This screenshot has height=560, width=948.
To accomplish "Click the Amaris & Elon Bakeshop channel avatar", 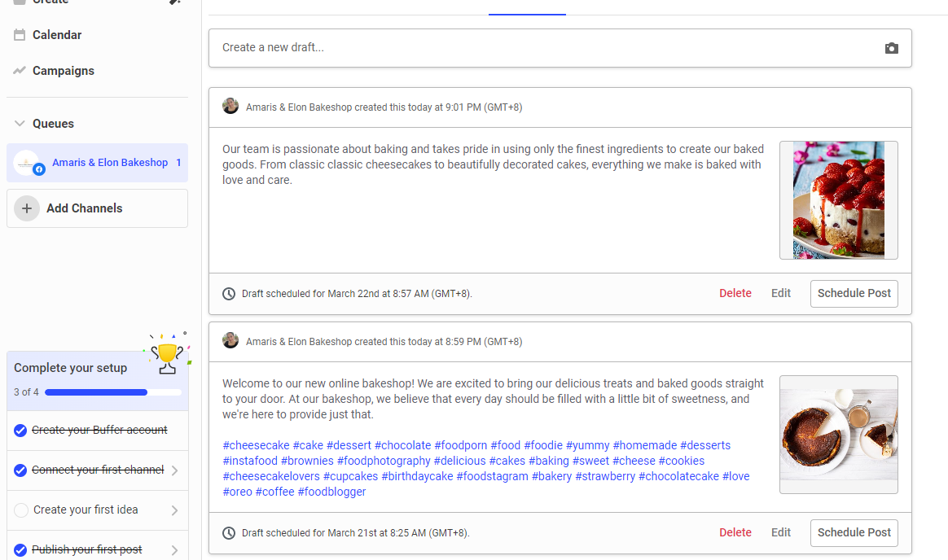I will point(27,163).
